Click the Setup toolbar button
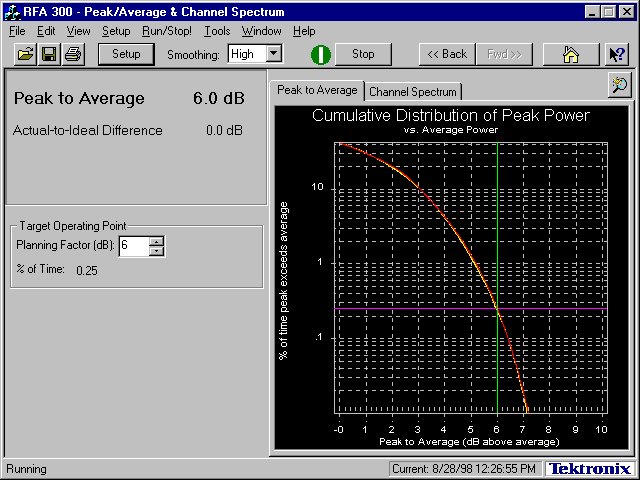 tap(126, 54)
